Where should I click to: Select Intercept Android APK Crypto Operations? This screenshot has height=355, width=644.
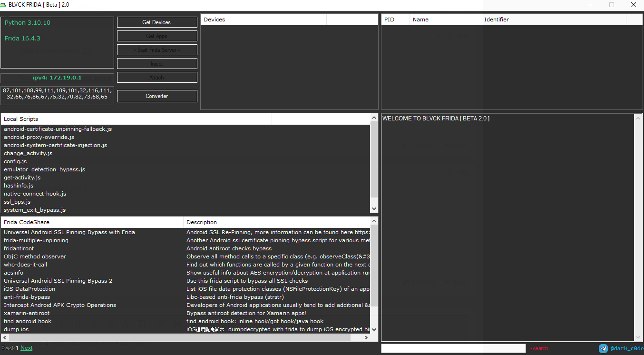[x=60, y=305]
